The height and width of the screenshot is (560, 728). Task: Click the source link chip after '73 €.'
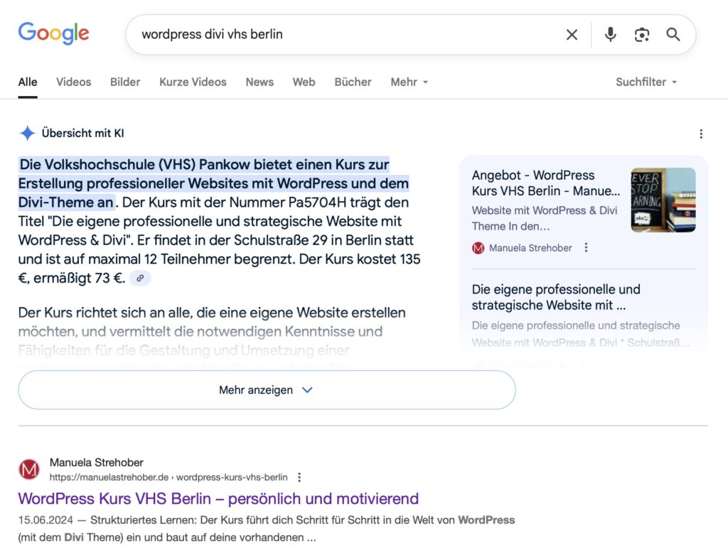[140, 278]
